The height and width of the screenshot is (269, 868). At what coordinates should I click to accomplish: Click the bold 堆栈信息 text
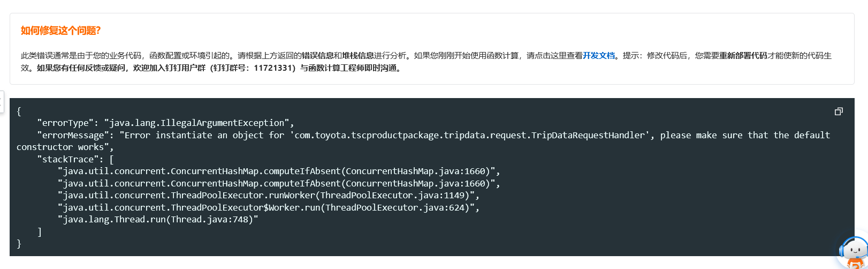click(358, 56)
